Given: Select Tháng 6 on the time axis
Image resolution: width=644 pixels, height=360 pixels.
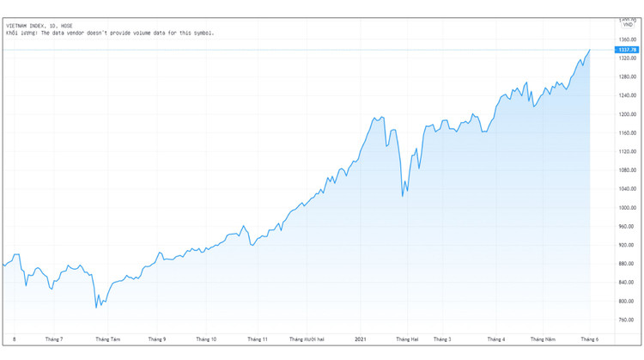Looking at the screenshot, I should tap(591, 339).
